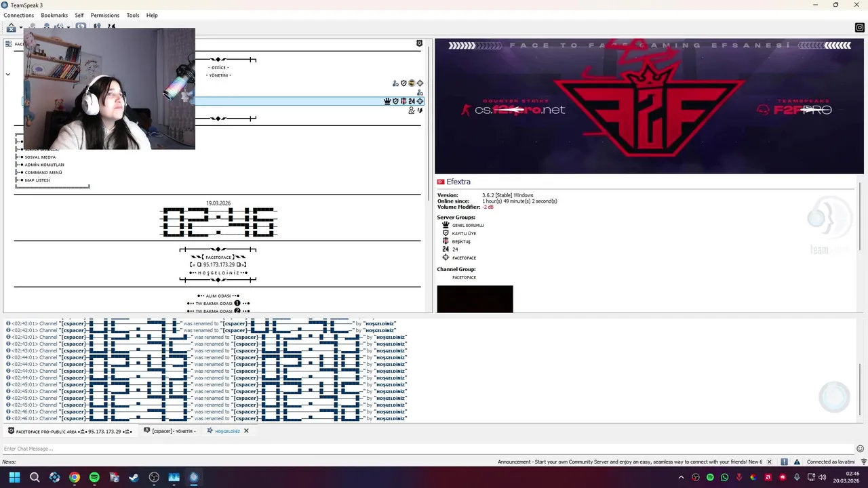Viewport: 868px width, 488px height.
Task: Show hidden system tray icons
Action: click(x=682, y=478)
